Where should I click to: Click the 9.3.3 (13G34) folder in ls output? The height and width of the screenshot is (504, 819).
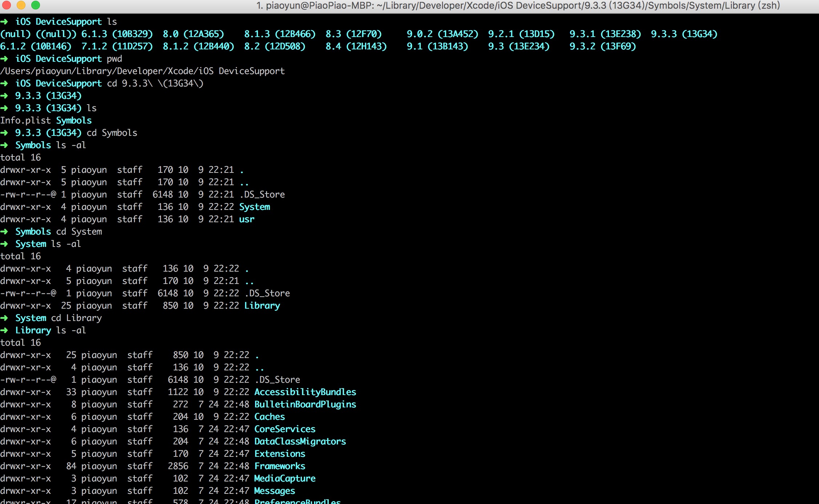(x=684, y=34)
